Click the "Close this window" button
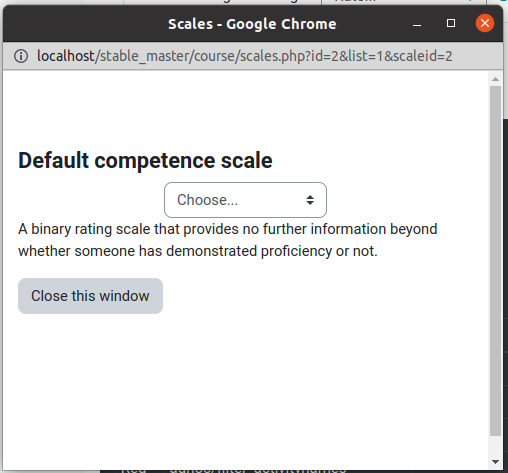 tap(90, 296)
